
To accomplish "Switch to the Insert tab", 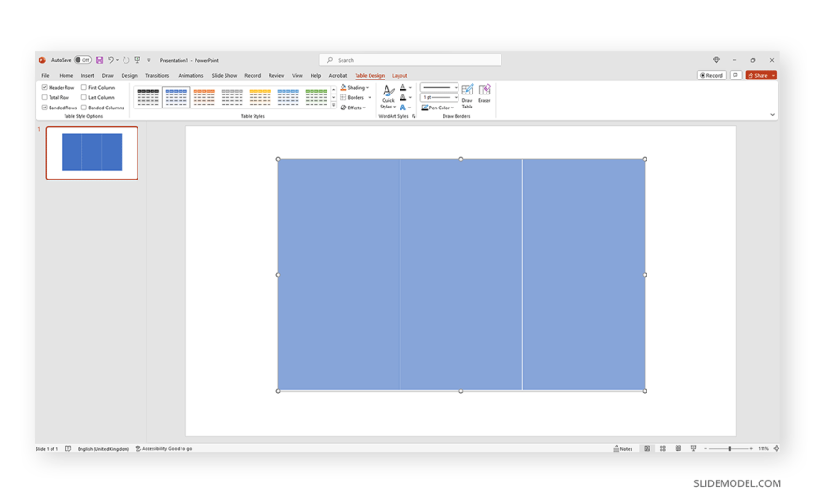I will [x=87, y=75].
